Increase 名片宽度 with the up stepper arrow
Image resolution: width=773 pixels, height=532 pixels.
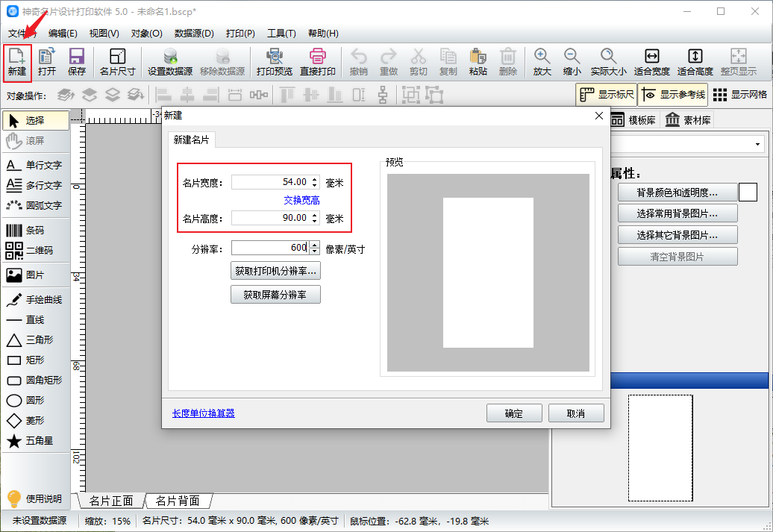pos(315,179)
